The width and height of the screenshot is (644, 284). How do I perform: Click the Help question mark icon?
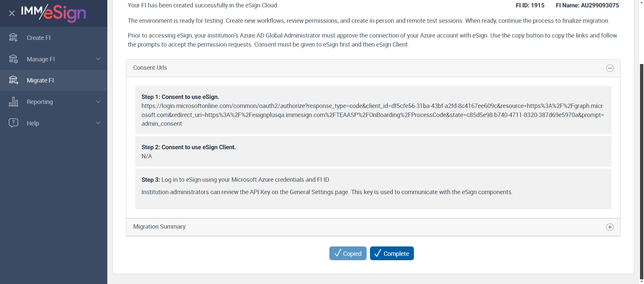tap(13, 123)
